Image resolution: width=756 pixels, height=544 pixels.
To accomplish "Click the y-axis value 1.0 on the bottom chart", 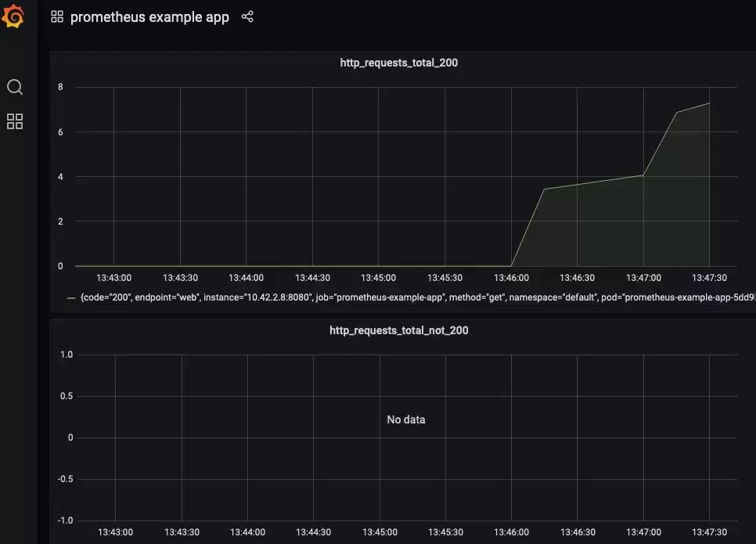I will (x=67, y=355).
